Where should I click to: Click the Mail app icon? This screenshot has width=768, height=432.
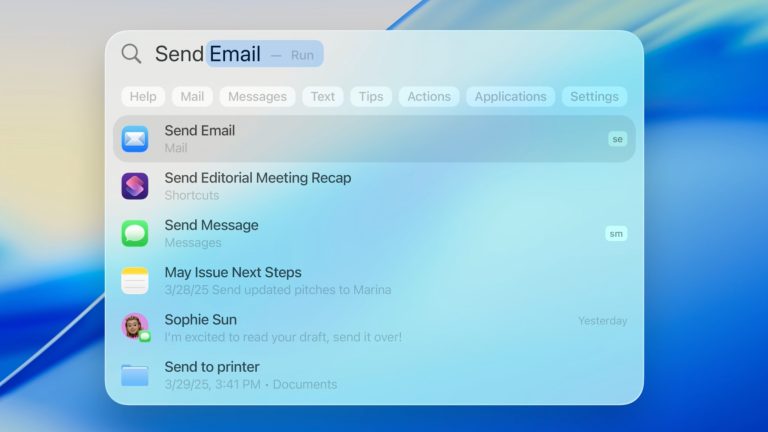pos(135,139)
